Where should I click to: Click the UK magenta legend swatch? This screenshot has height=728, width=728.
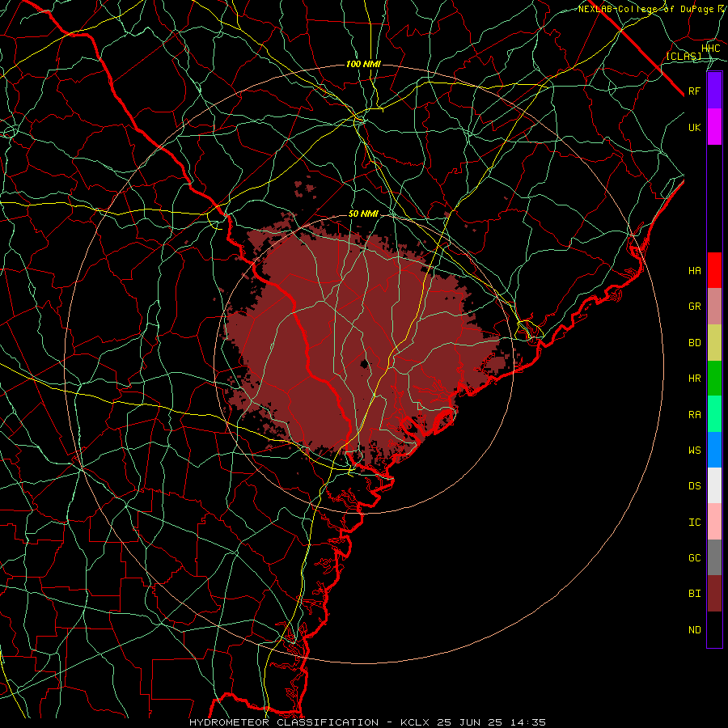point(714,127)
